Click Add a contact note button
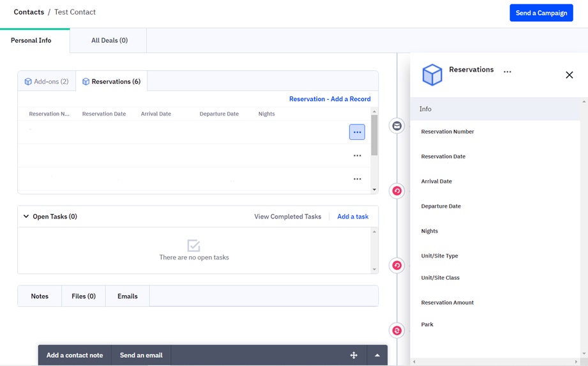This screenshot has width=588, height=366. (75, 355)
